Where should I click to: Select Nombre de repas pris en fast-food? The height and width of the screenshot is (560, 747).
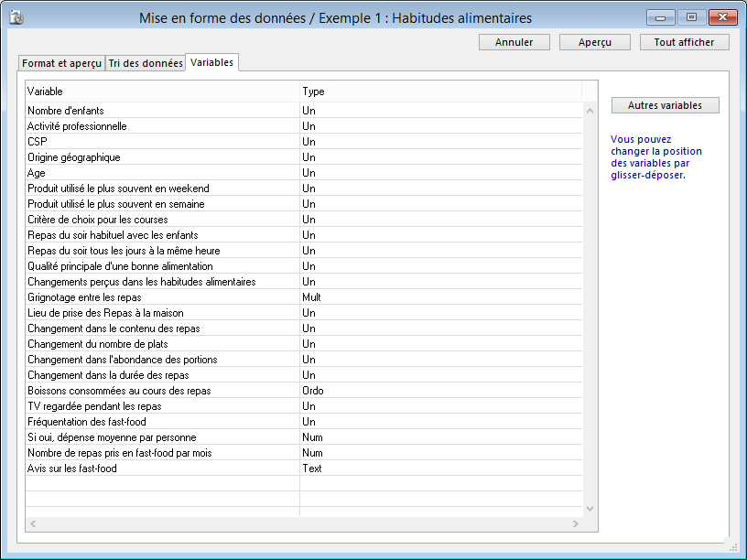pos(304,453)
